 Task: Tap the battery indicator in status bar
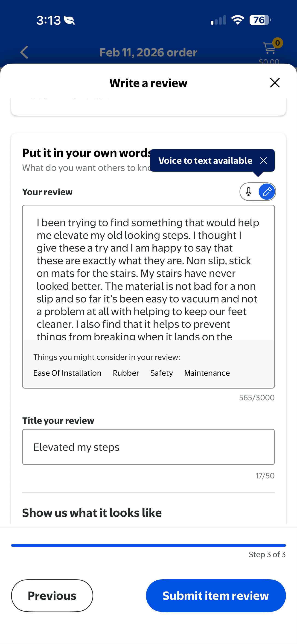click(x=260, y=20)
